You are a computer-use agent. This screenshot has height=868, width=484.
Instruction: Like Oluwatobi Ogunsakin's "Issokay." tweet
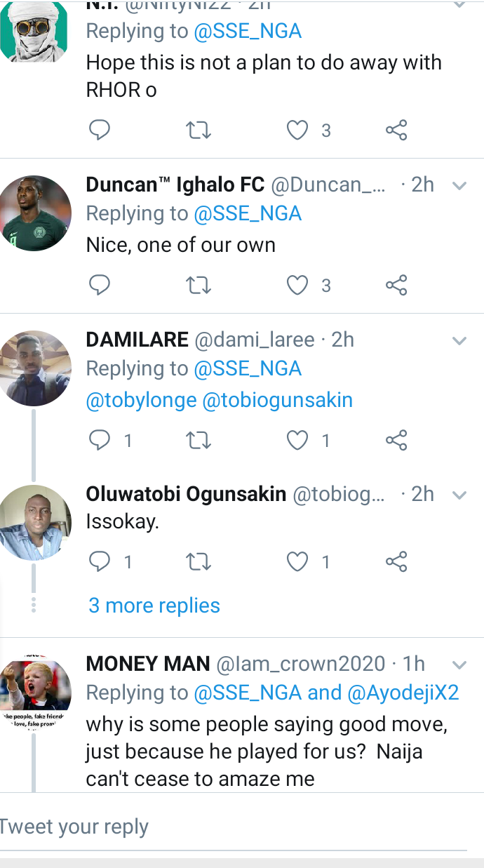click(298, 561)
